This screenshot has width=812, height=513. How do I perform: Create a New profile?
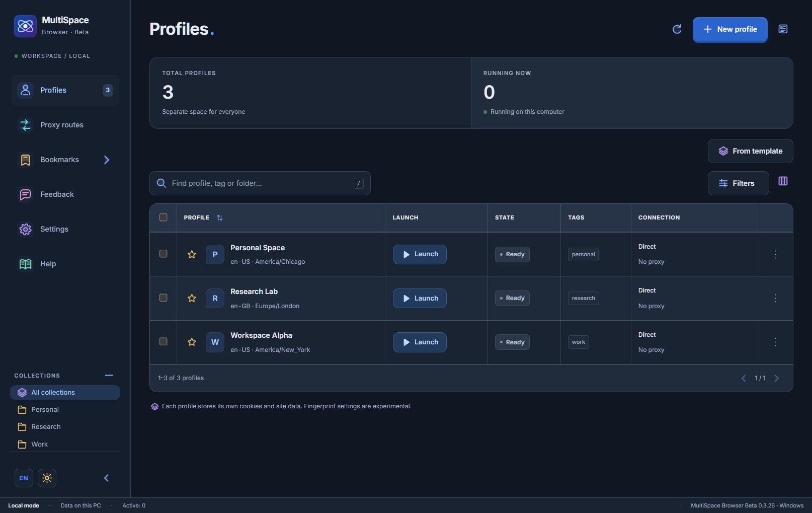(x=730, y=29)
